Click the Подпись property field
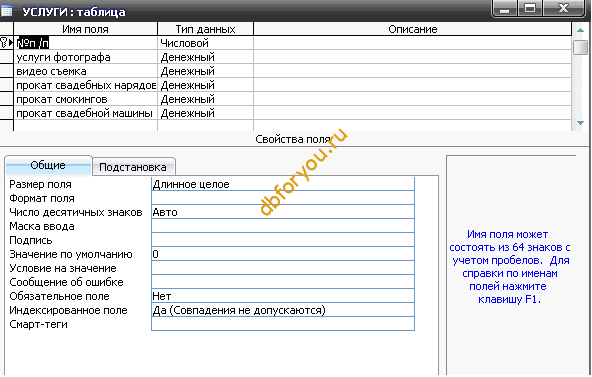Viewport: 592px width, 377px height. pos(283,240)
